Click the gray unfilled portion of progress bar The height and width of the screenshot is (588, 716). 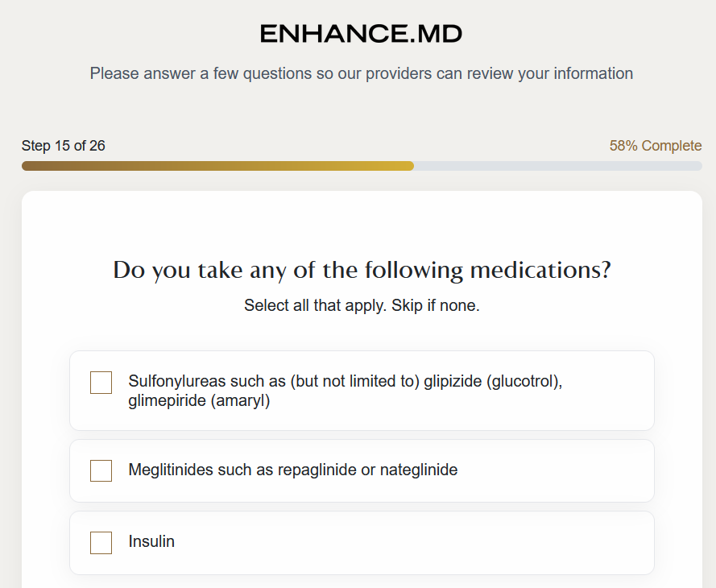tap(556, 166)
